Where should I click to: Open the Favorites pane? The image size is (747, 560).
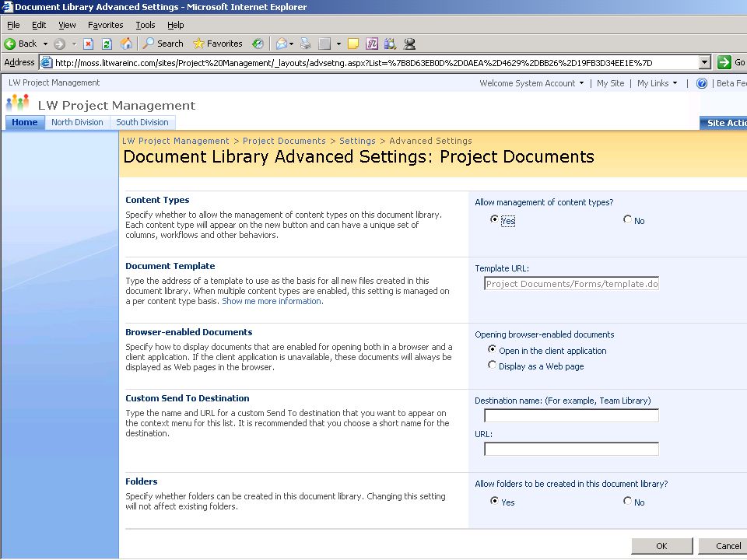coord(218,44)
